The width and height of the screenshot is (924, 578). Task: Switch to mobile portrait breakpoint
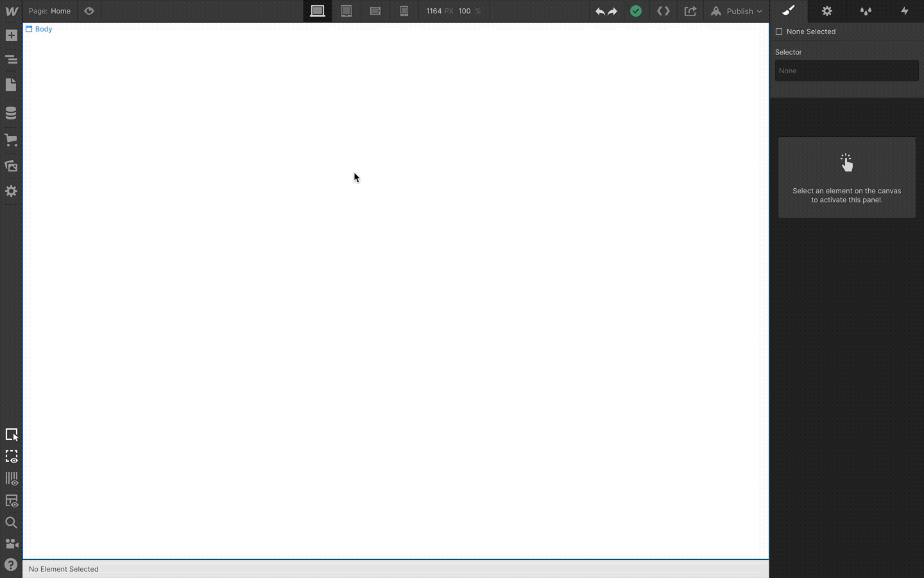pos(405,11)
